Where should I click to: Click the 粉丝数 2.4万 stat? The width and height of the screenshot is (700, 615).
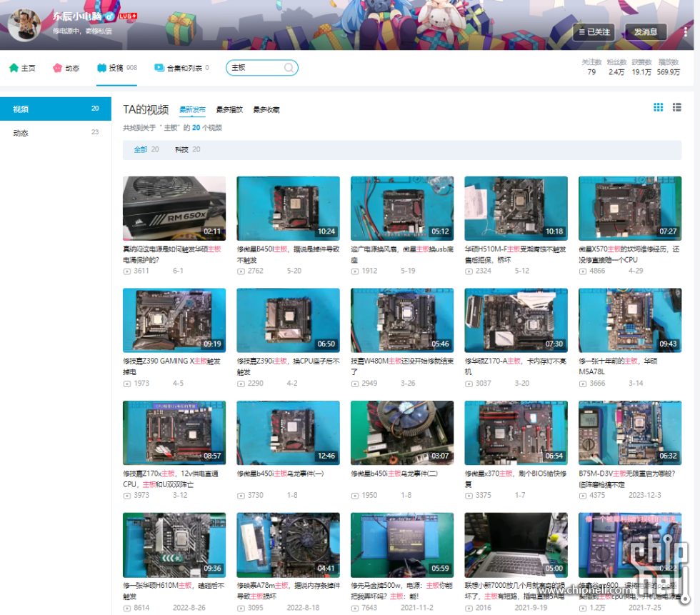[x=616, y=67]
